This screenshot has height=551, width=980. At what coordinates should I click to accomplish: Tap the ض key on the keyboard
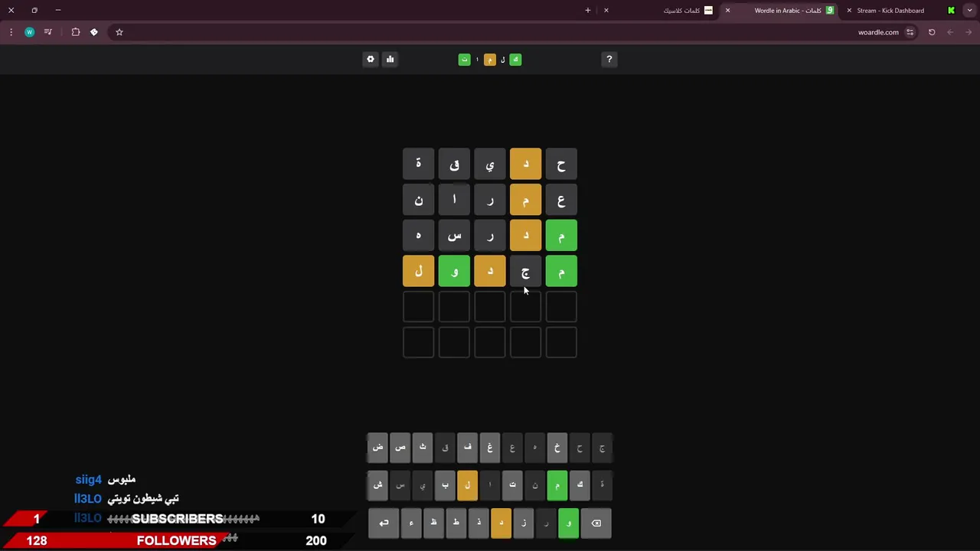[377, 448]
